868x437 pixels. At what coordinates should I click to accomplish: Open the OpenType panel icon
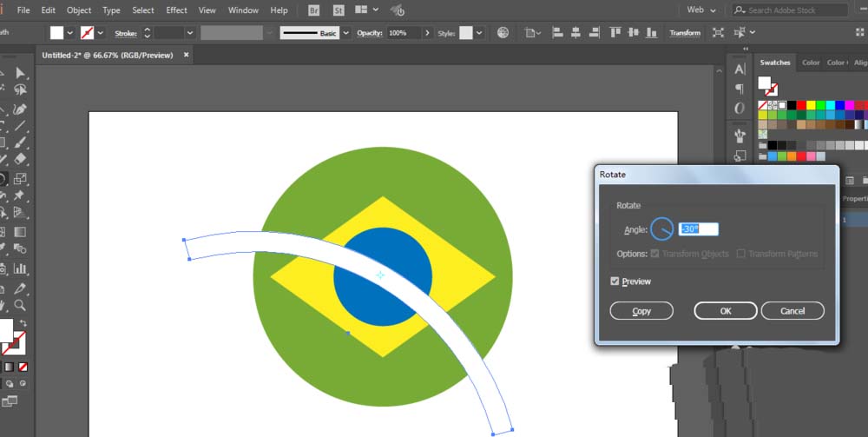pyautogui.click(x=740, y=109)
